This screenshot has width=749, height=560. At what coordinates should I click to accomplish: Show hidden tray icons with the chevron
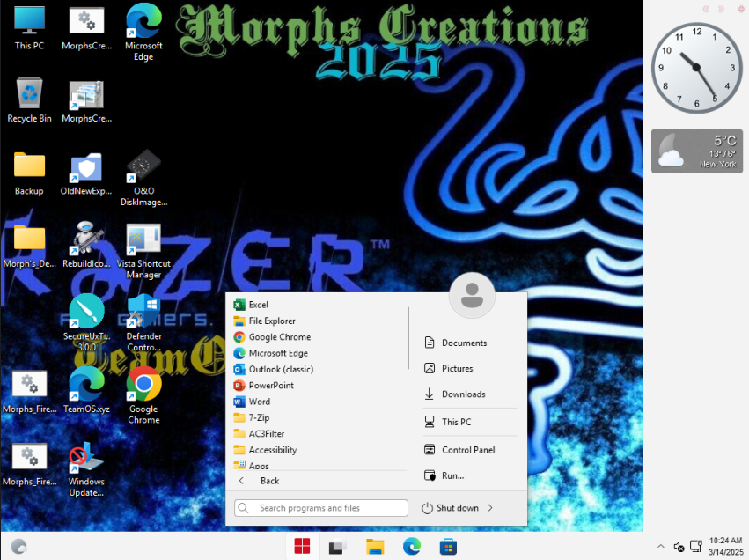pyautogui.click(x=661, y=546)
